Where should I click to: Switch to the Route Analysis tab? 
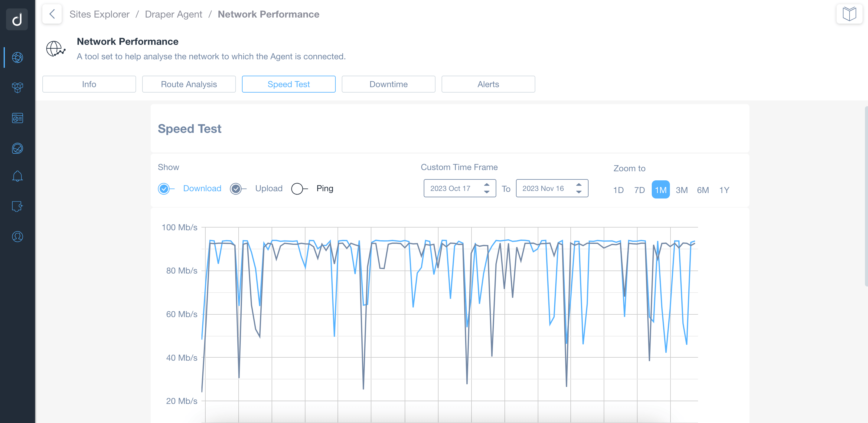click(188, 84)
